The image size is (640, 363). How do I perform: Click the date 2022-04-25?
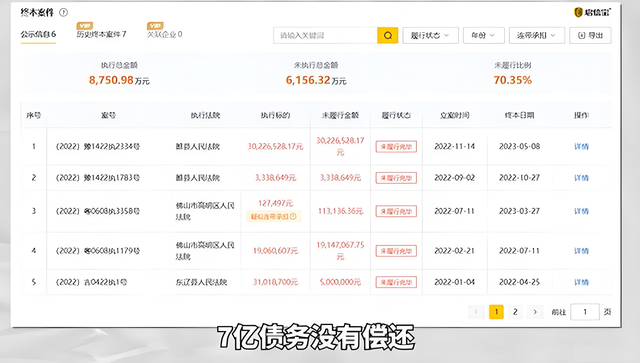[x=519, y=282]
